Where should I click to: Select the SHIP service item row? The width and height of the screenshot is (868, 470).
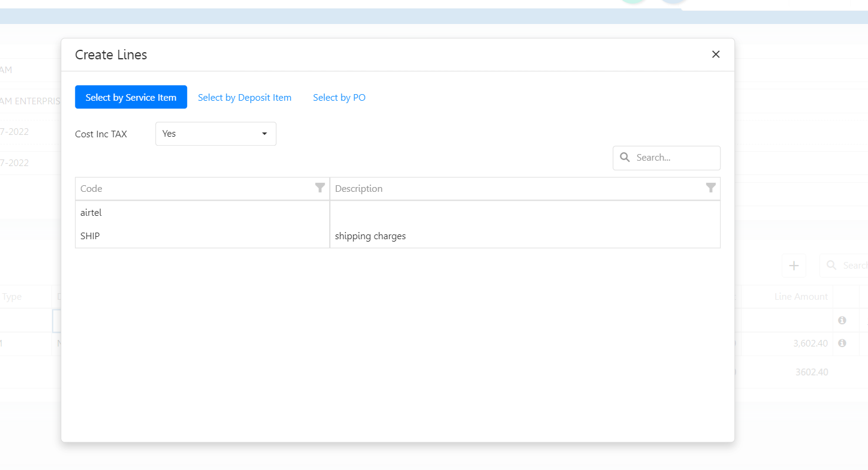397,236
